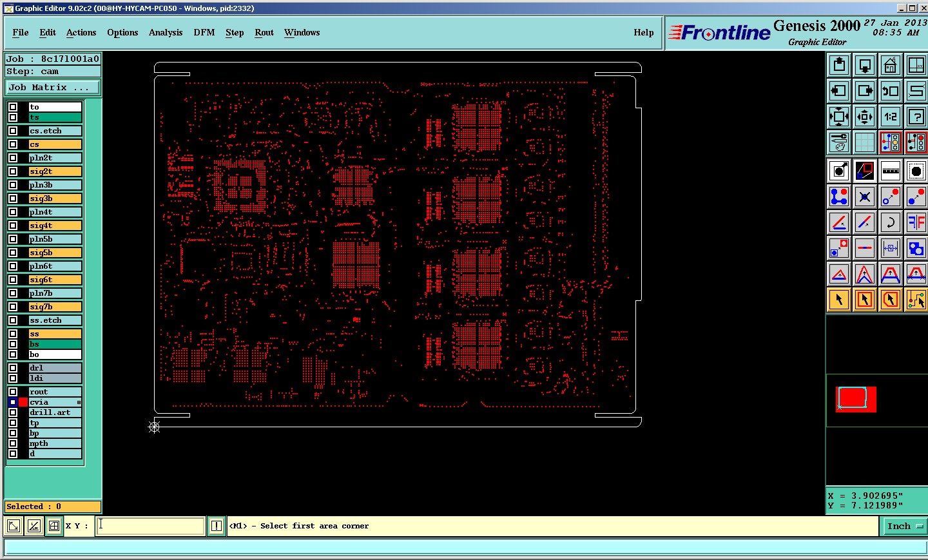Viewport: 928px width, 560px height.
Task: Click the 1:2 scale icon
Action: [x=891, y=117]
